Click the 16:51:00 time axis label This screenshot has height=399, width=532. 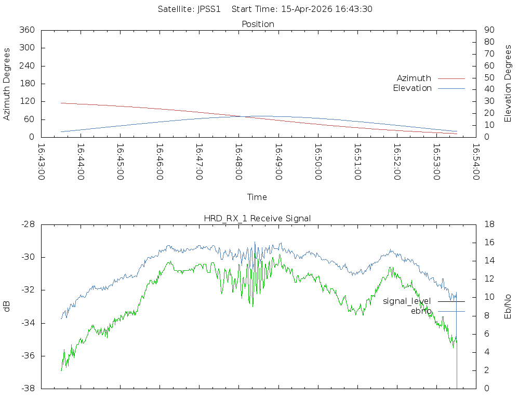coord(357,162)
